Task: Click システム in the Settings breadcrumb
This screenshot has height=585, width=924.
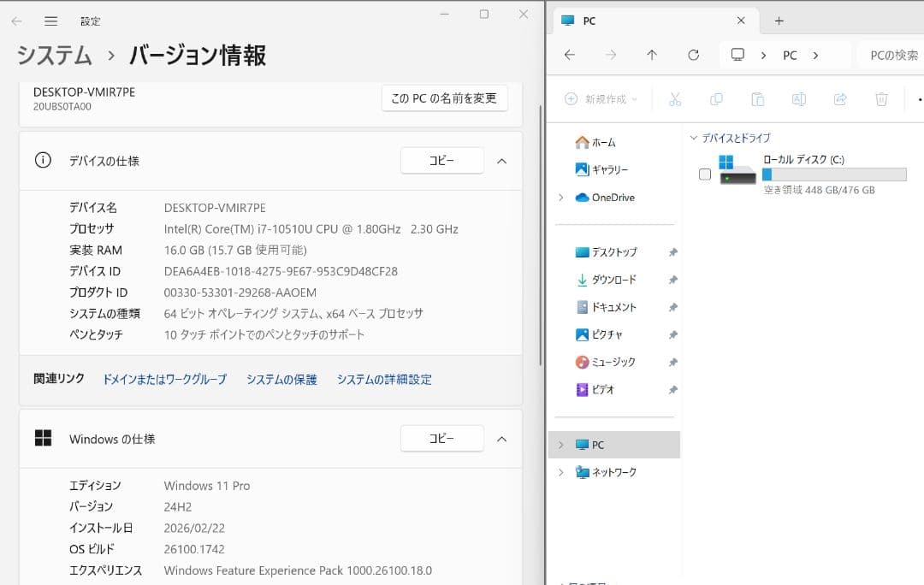Action: pyautogui.click(x=54, y=56)
